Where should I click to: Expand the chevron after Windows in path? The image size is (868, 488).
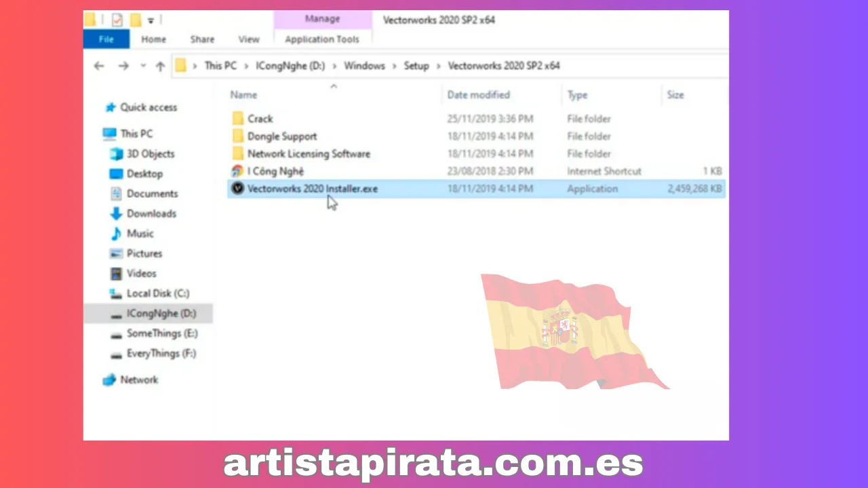395,66
